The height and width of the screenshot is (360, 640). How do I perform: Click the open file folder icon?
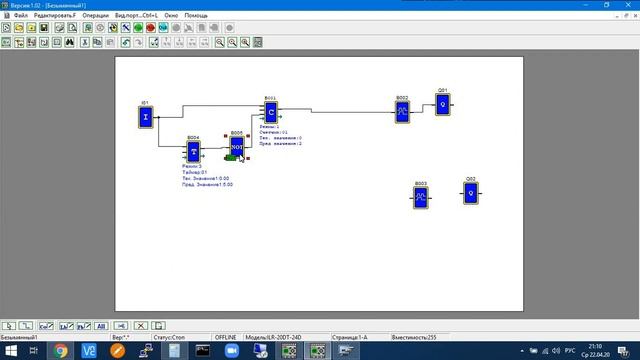(19, 28)
